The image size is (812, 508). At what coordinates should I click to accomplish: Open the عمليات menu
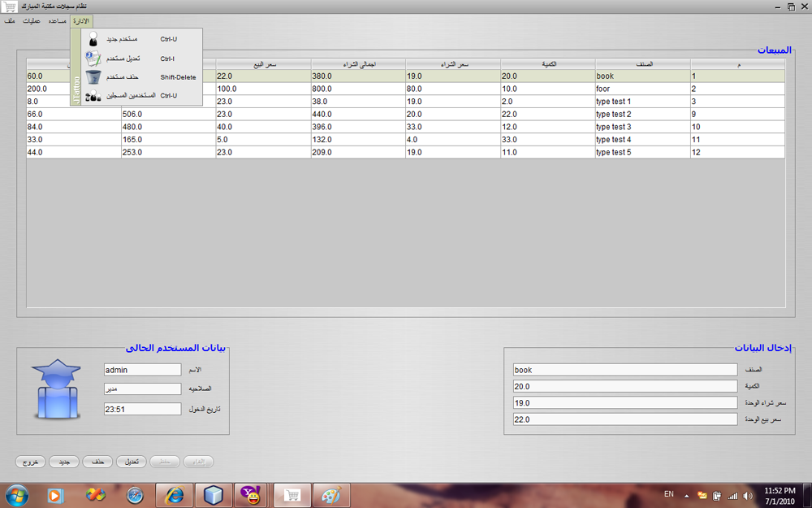click(x=31, y=21)
